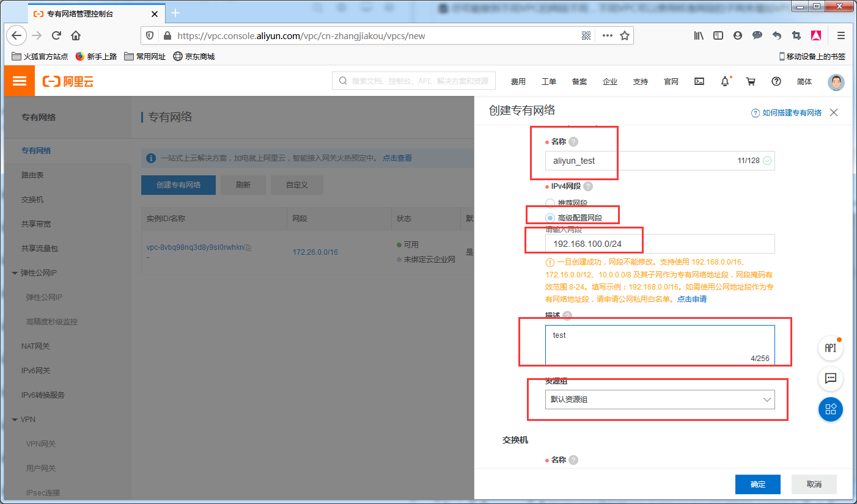
Task: Click the 描述 text input field
Action: 659,342
